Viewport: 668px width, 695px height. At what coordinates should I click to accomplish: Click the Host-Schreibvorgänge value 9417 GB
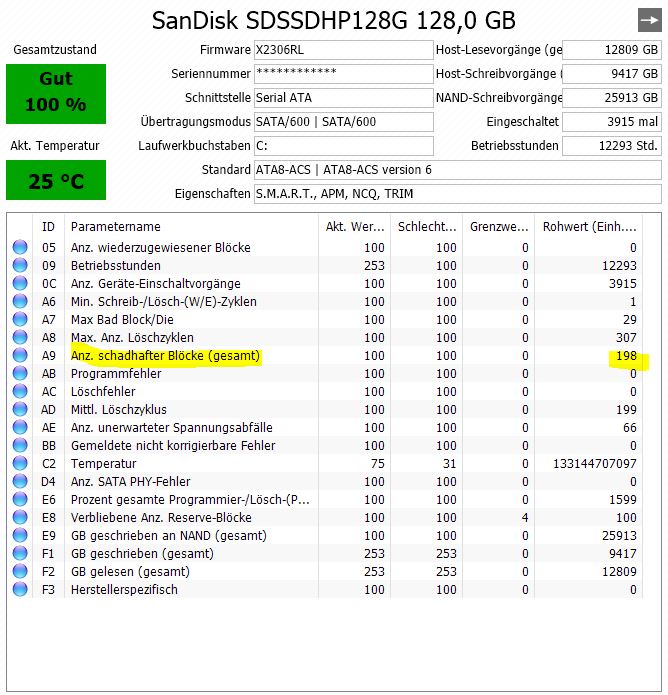(612, 74)
